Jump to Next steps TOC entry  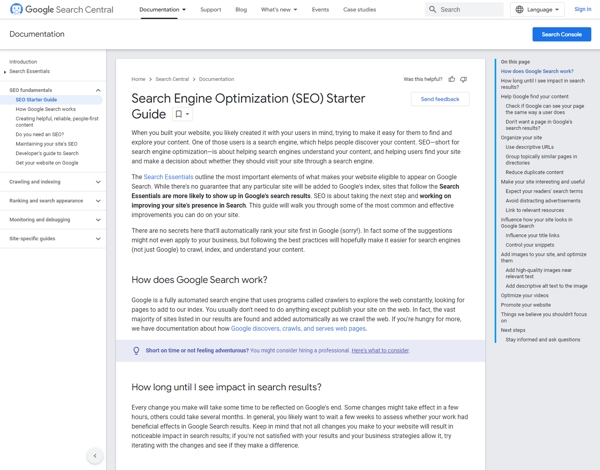513,330
